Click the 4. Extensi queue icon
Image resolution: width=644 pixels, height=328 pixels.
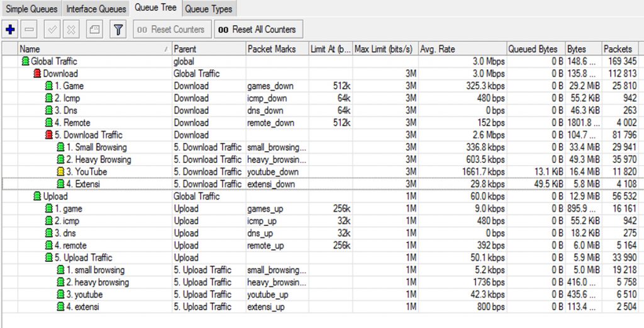(x=61, y=184)
